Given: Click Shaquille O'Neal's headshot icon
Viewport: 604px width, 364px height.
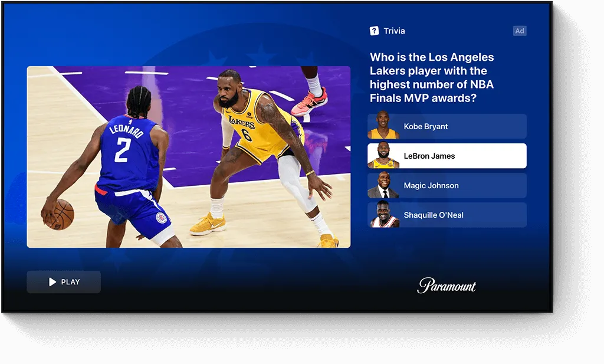Looking at the screenshot, I should [384, 215].
